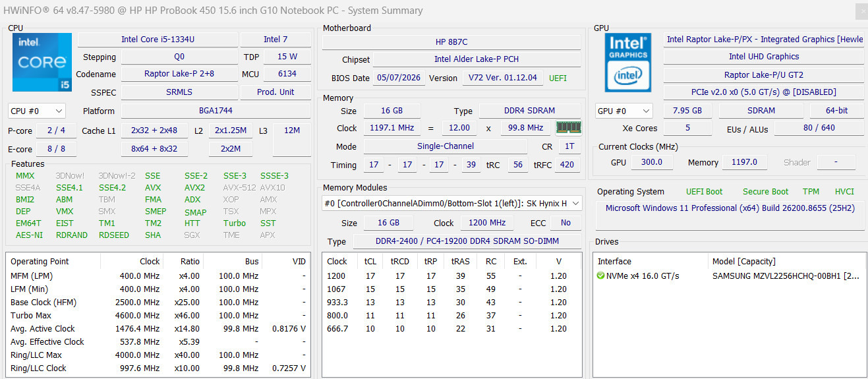This screenshot has height=379, width=868.
Task: Click the Secure Boot label
Action: click(765, 192)
